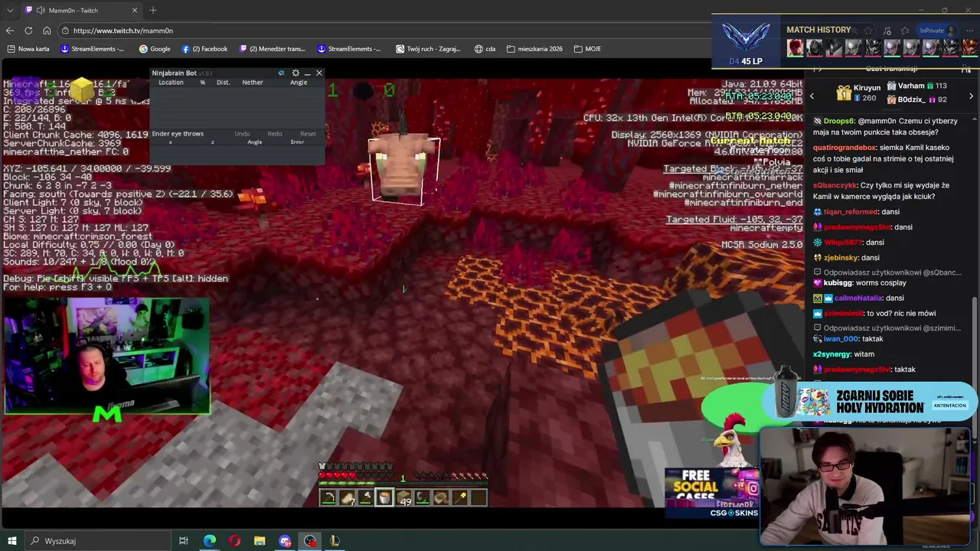Switch to the Mamm0n - Twitch tab

[x=80, y=11]
